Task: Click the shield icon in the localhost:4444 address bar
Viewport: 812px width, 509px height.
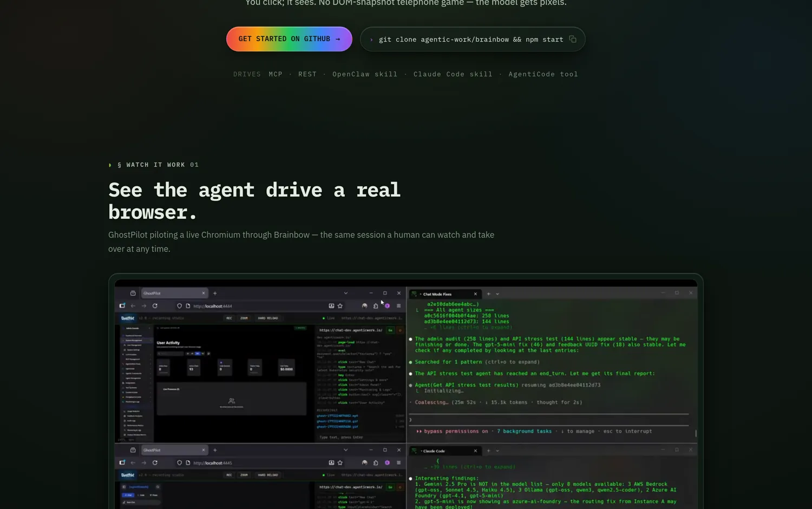Action: 179,306
